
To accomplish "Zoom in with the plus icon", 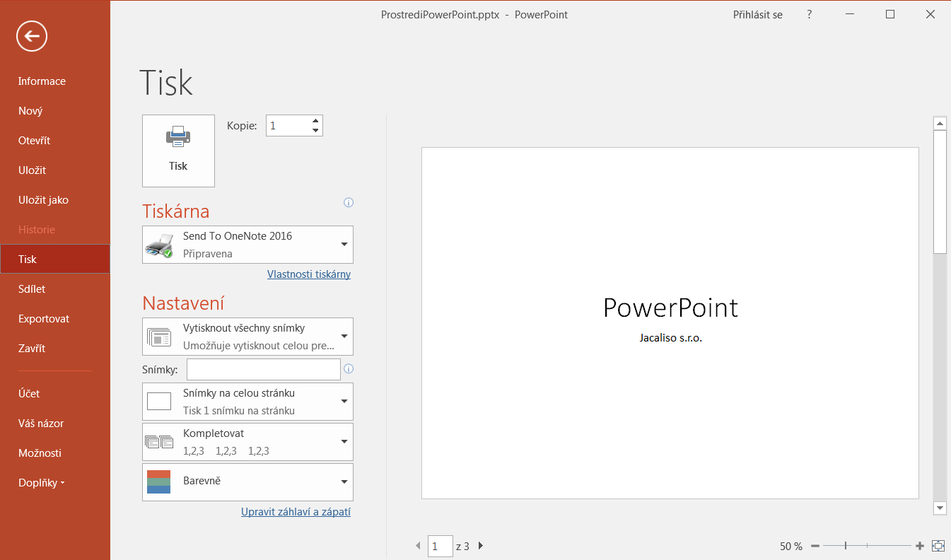I will [920, 546].
